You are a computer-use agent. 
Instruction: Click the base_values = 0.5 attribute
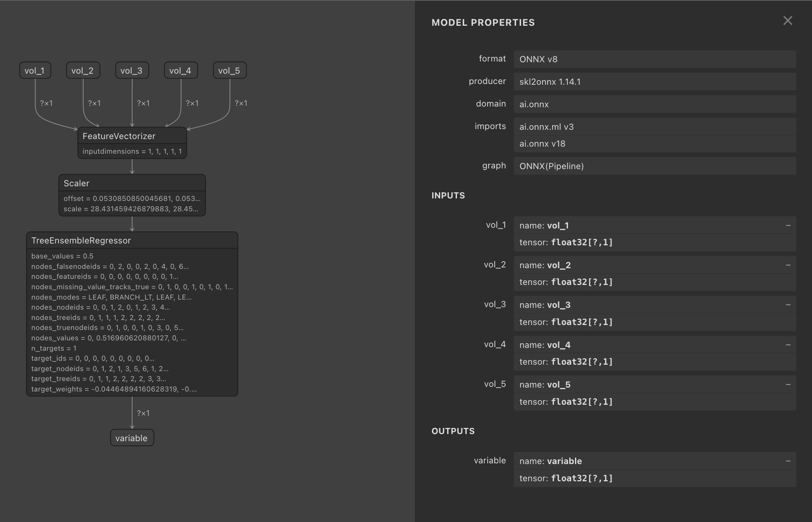point(62,256)
